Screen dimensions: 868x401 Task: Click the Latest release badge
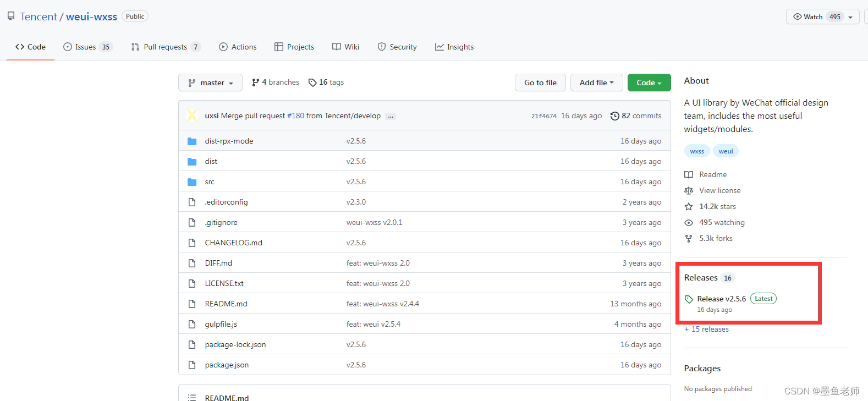tap(763, 299)
